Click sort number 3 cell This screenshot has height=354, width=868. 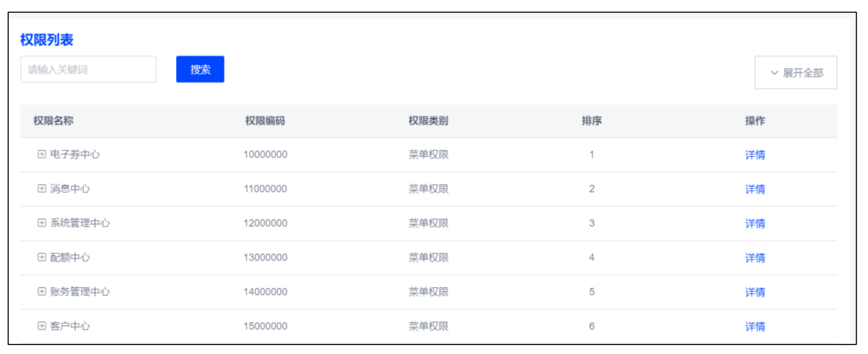[592, 223]
